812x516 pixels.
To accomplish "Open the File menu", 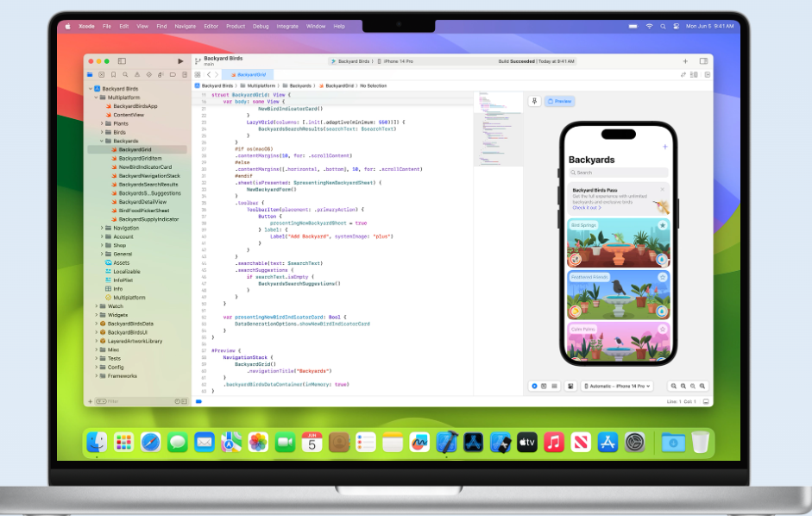I will [107, 27].
